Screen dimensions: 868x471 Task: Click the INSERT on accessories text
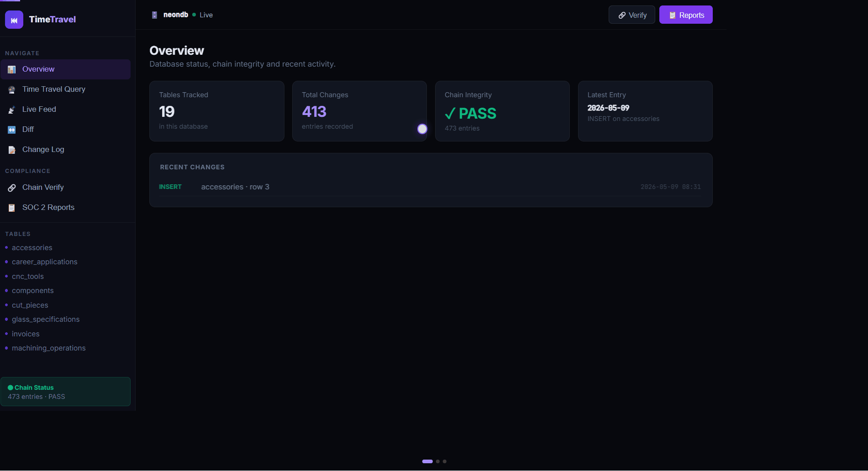(623, 119)
